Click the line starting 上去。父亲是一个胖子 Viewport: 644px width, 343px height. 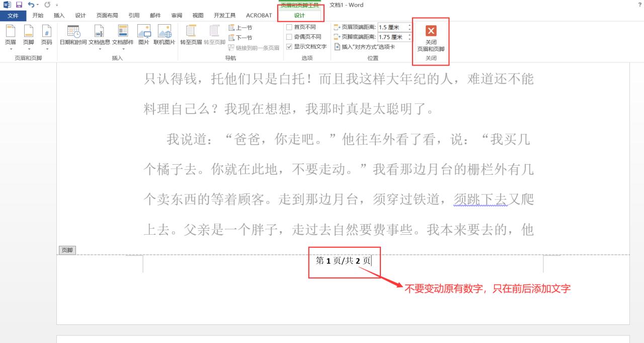tap(339, 230)
